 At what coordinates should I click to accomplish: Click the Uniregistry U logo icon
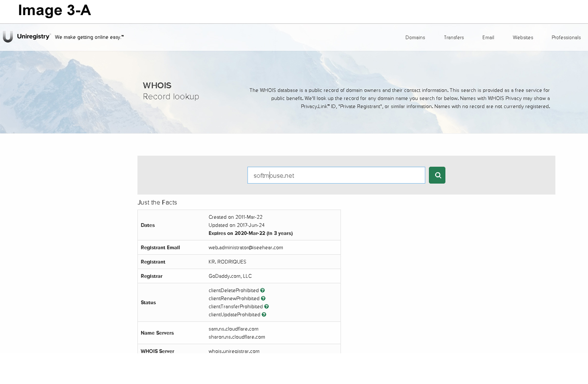(8, 37)
